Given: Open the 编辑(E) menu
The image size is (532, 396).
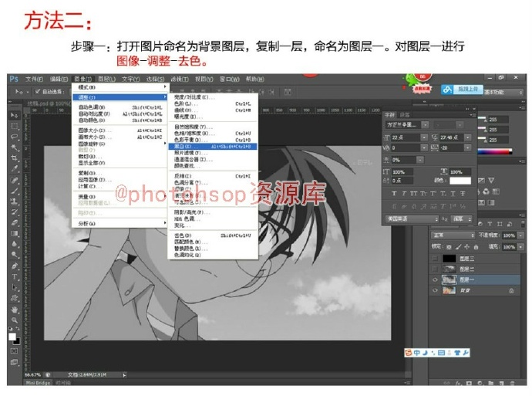Looking at the screenshot, I should (59, 80).
